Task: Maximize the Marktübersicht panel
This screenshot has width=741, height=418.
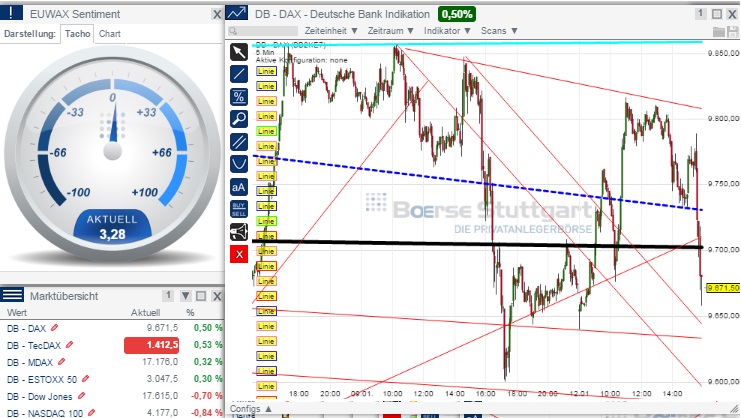Action: coord(201,296)
